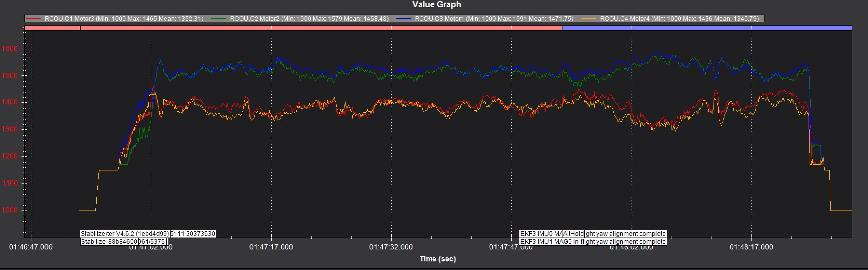The width and height of the screenshot is (868, 270).
Task: Click the RCOU.C1 Motor3 legend entry
Action: tap(124, 18)
